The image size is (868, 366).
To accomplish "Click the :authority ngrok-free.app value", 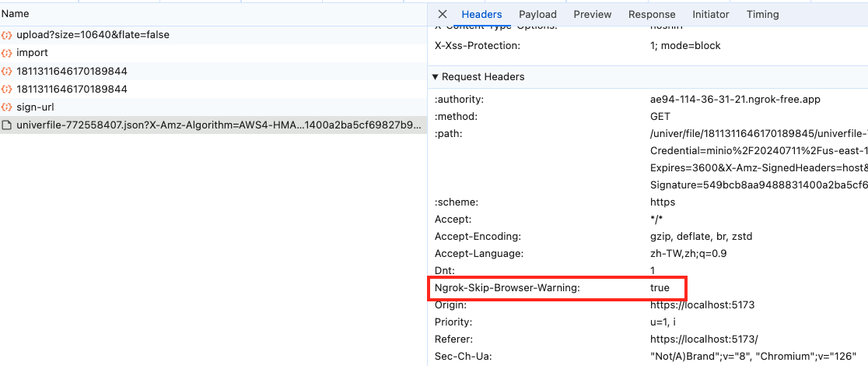I will click(734, 100).
